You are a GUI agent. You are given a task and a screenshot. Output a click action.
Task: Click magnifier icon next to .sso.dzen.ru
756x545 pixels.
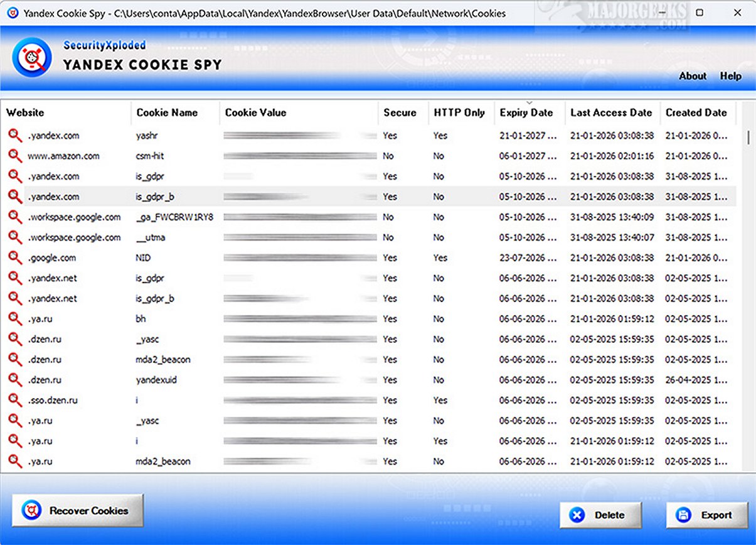click(15, 400)
